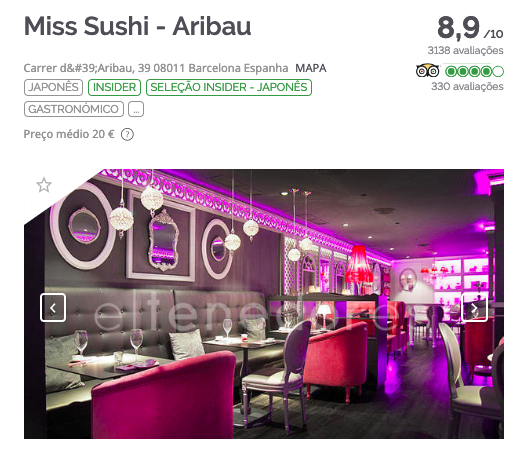Click the Carrer d'Aribau address text
Image resolution: width=515 pixels, height=455 pixels.
point(156,68)
